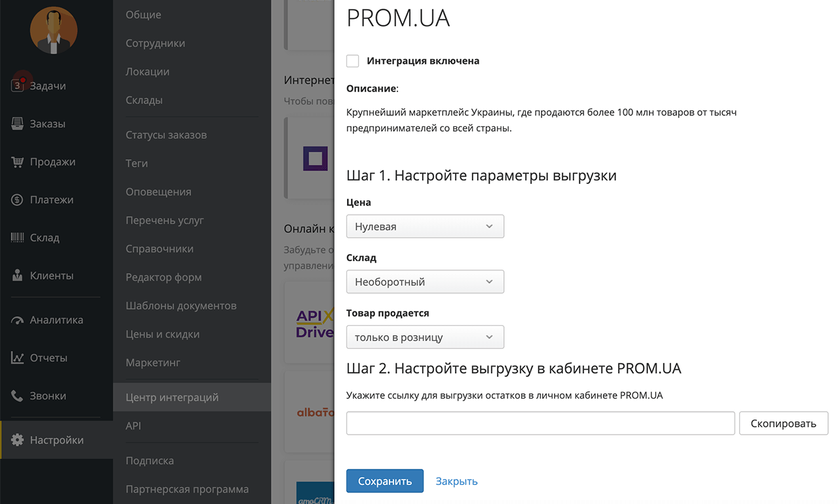Click the Описание label text
This screenshot has width=838, height=504.
(372, 88)
